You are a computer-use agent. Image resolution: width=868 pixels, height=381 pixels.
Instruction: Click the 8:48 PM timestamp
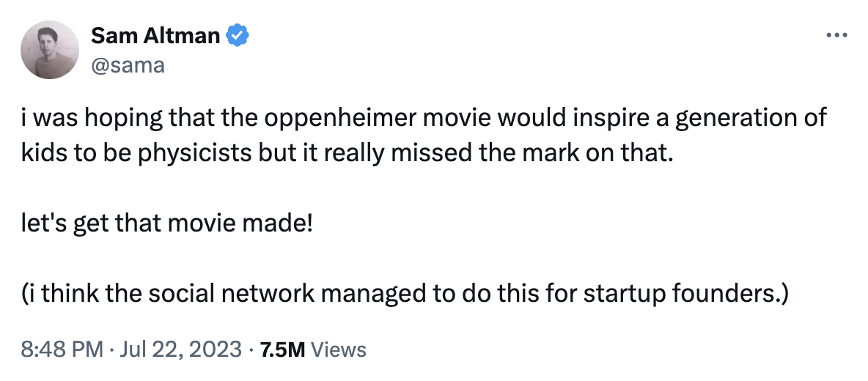tap(62, 349)
